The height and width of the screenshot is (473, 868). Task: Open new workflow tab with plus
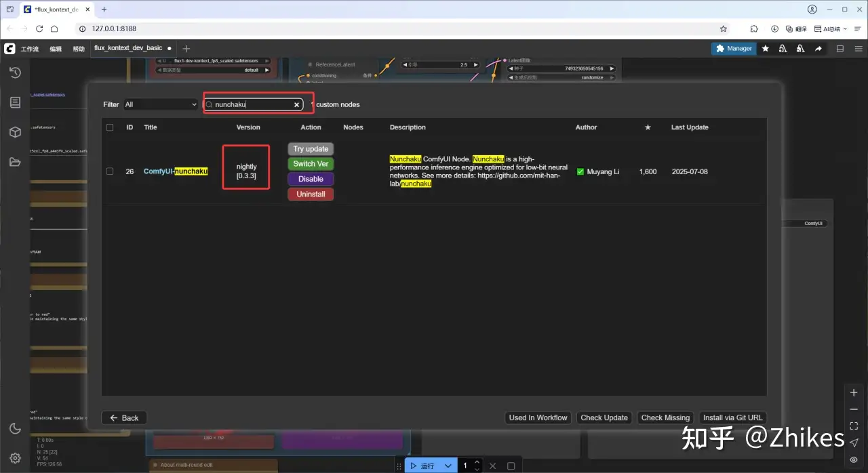(x=186, y=49)
